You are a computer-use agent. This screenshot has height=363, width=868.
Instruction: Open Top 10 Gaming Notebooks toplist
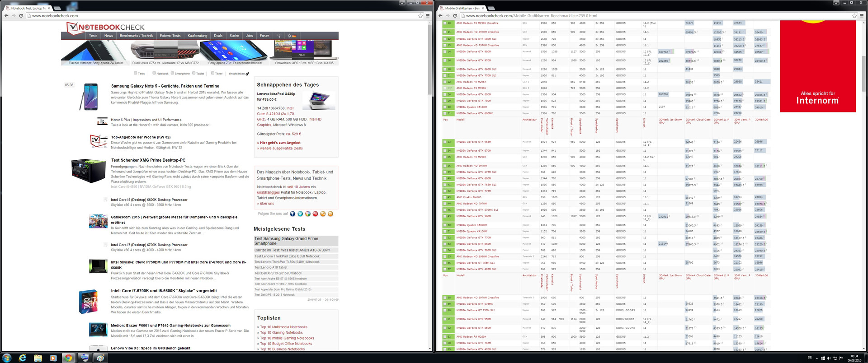(x=281, y=333)
